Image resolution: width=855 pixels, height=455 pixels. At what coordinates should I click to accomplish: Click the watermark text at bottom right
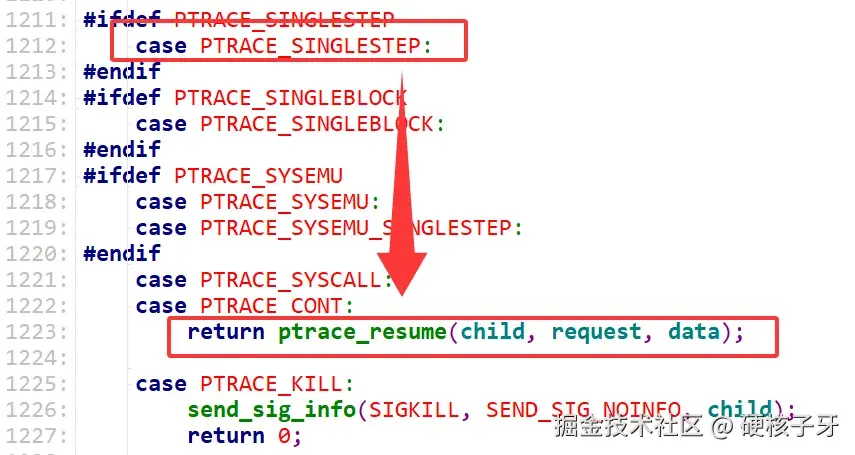point(696,426)
